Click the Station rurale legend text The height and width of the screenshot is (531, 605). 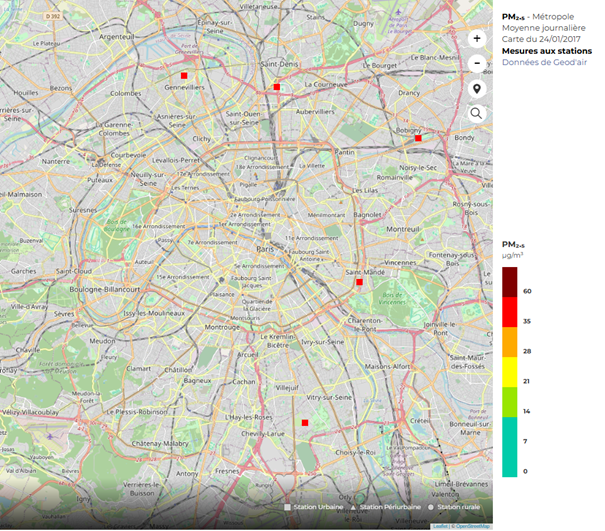coord(459,507)
